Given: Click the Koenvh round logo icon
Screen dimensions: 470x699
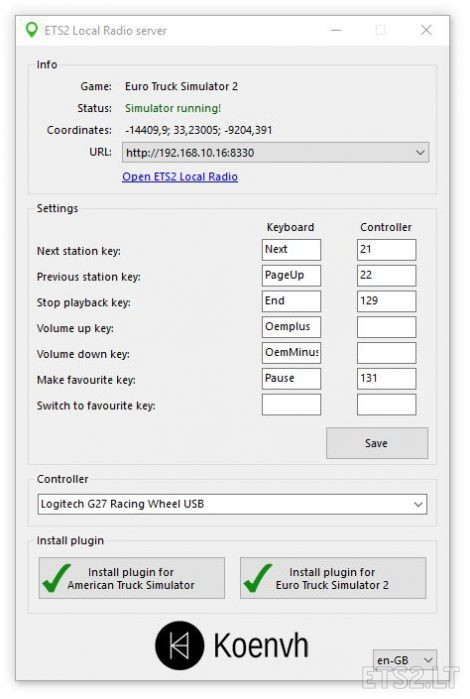Looking at the screenshot, I should click(x=180, y=646).
